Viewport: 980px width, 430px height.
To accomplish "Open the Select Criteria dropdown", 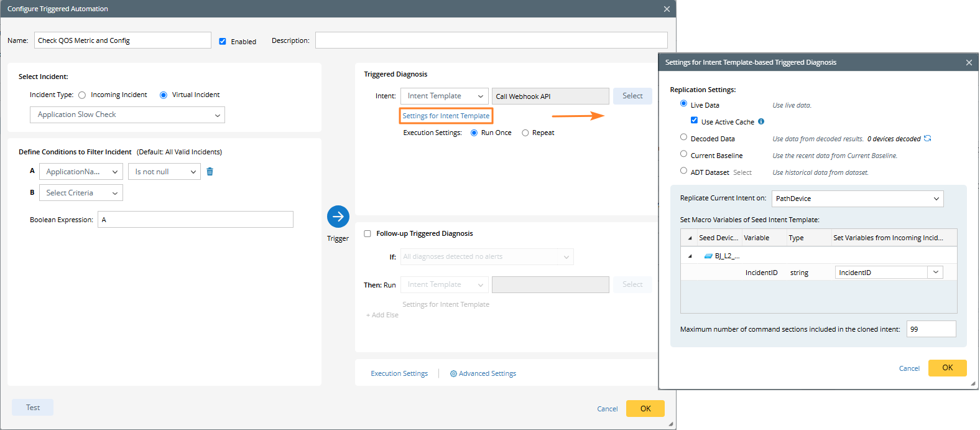I will tap(81, 194).
